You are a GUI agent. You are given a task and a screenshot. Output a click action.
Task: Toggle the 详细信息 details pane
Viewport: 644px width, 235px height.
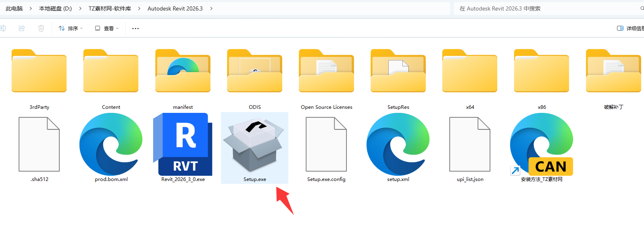click(630, 28)
